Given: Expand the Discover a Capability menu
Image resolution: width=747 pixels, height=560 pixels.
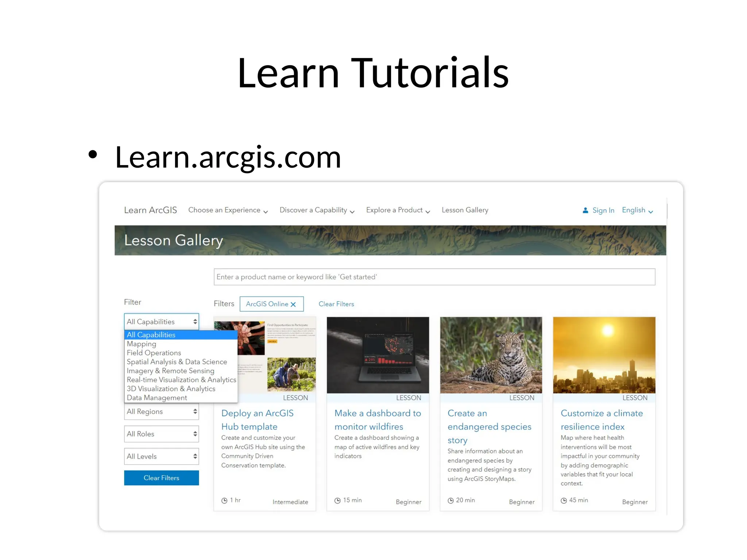Looking at the screenshot, I should (x=317, y=210).
